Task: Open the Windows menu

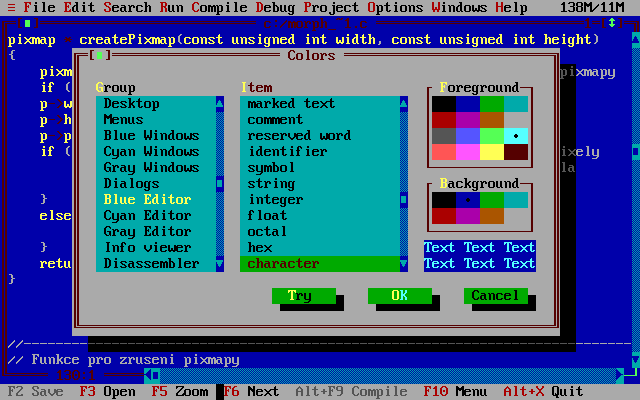Action: pyautogui.click(x=459, y=7)
